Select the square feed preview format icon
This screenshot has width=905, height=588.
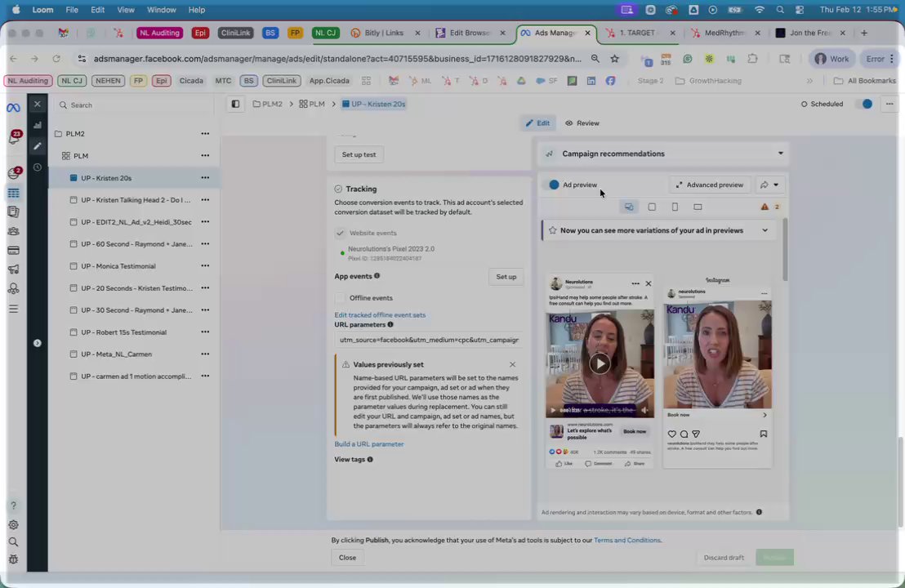pos(652,207)
